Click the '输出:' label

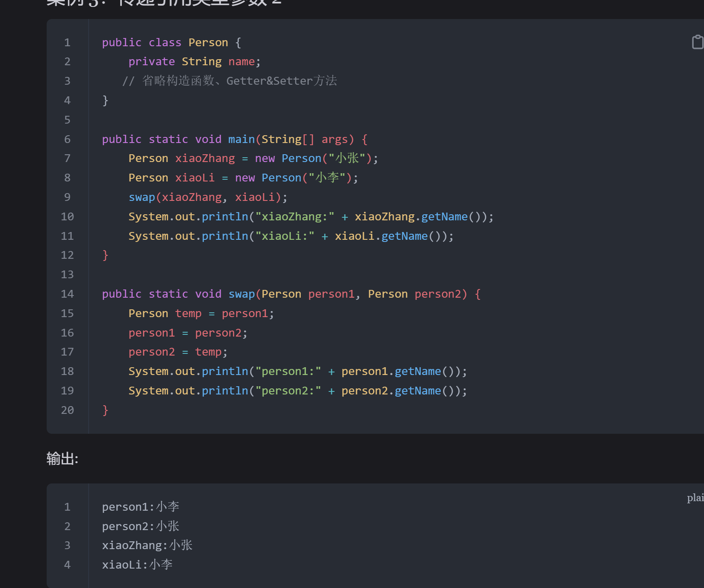tap(62, 458)
